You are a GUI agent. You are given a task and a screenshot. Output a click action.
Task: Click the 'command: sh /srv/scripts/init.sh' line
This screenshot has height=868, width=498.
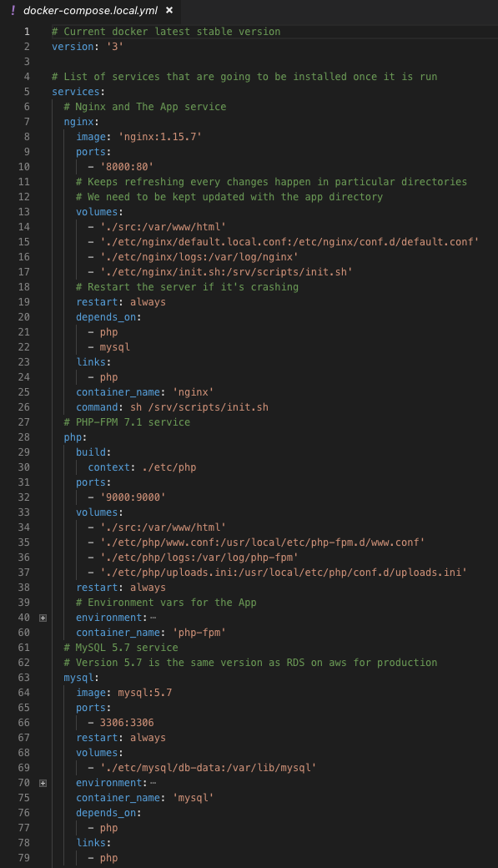[172, 407]
